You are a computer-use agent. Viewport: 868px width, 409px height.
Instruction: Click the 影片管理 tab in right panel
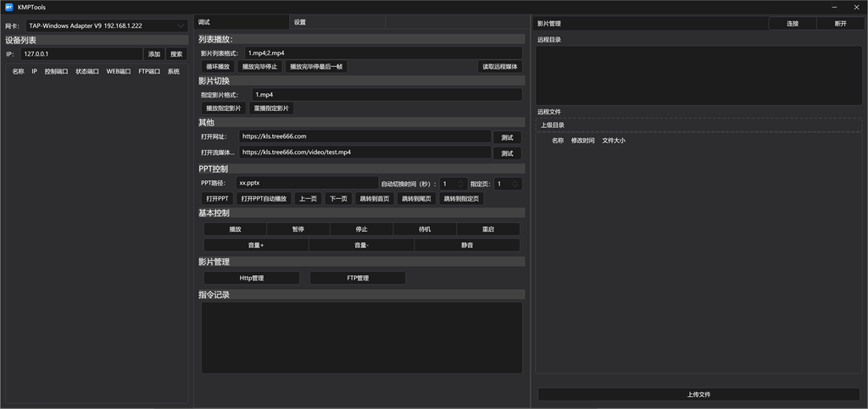click(x=650, y=24)
